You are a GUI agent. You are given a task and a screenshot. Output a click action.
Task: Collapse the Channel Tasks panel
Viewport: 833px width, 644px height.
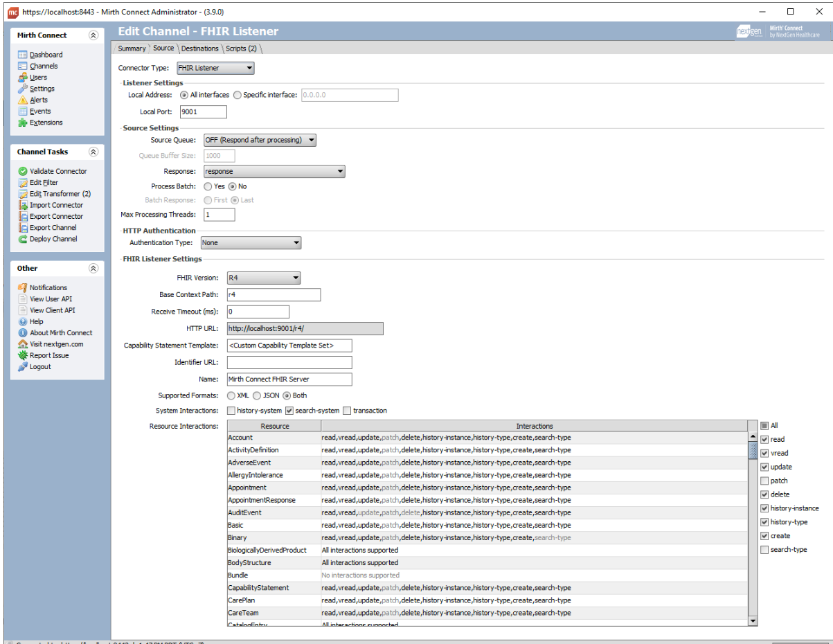(93, 152)
